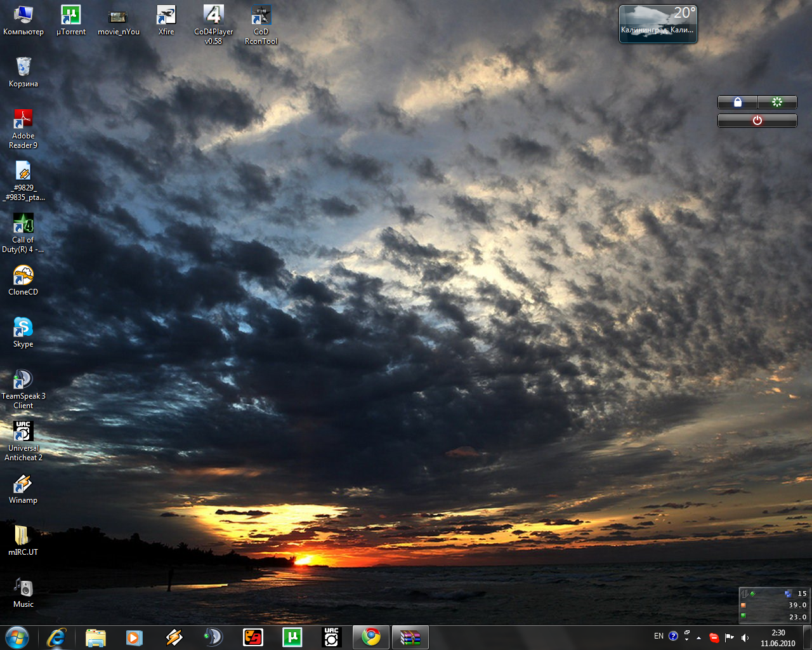This screenshot has width=812, height=650.
Task: Open Windows Explorer from the taskbar
Action: [96, 637]
